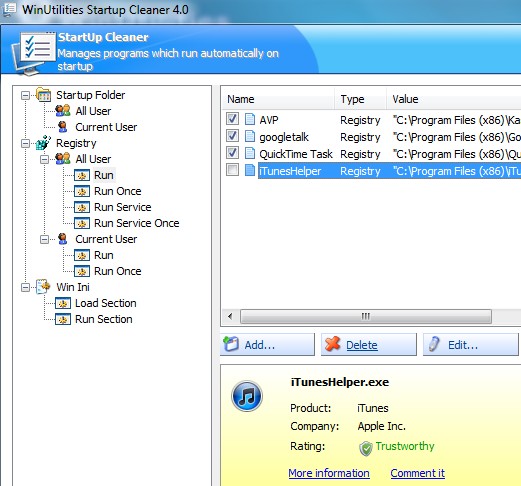Click the iTunesHelper entry file icon
Image resolution: width=521 pixels, height=486 pixels.
point(250,170)
